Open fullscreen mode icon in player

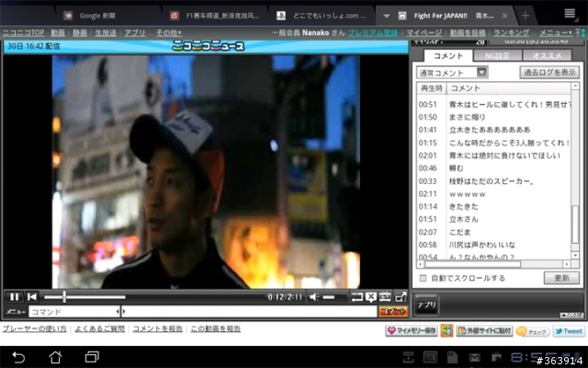pyautogui.click(x=401, y=297)
